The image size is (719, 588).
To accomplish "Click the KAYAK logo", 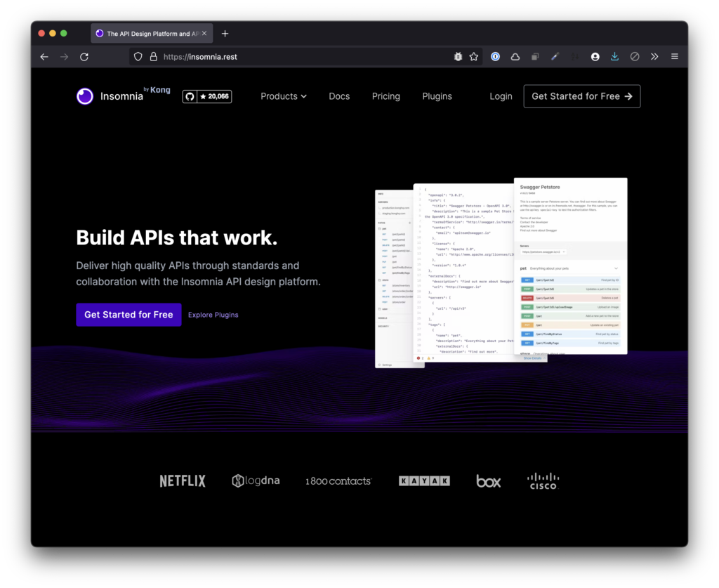I will point(424,481).
